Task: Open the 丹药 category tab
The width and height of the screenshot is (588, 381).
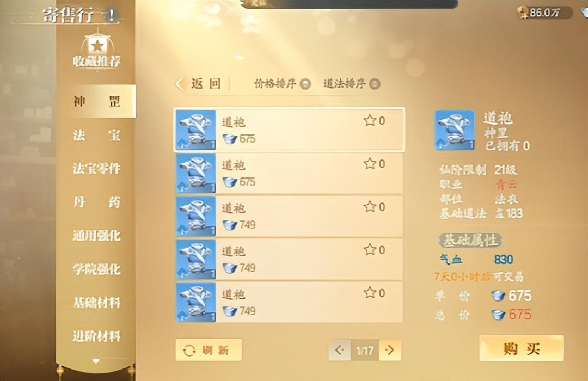Action: tap(97, 202)
